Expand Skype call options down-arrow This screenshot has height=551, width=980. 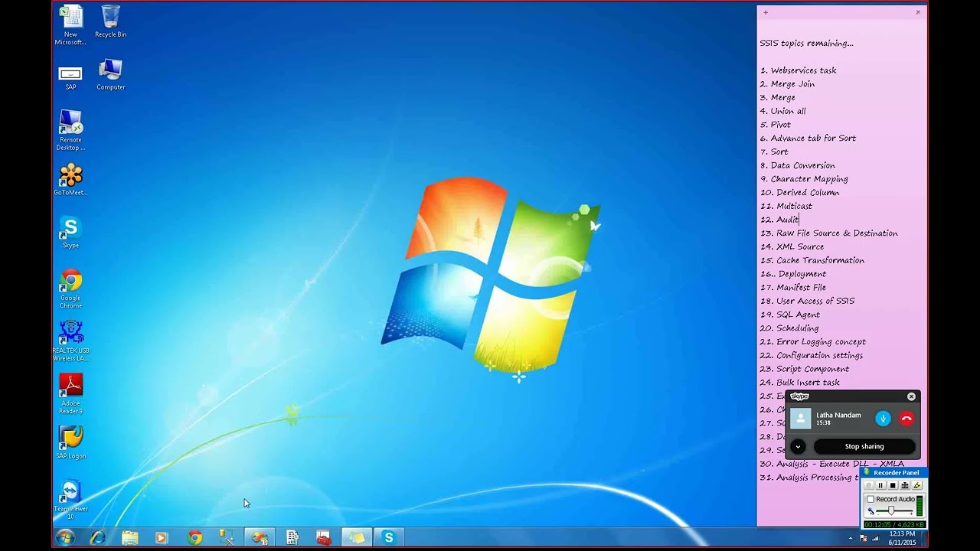tap(798, 446)
